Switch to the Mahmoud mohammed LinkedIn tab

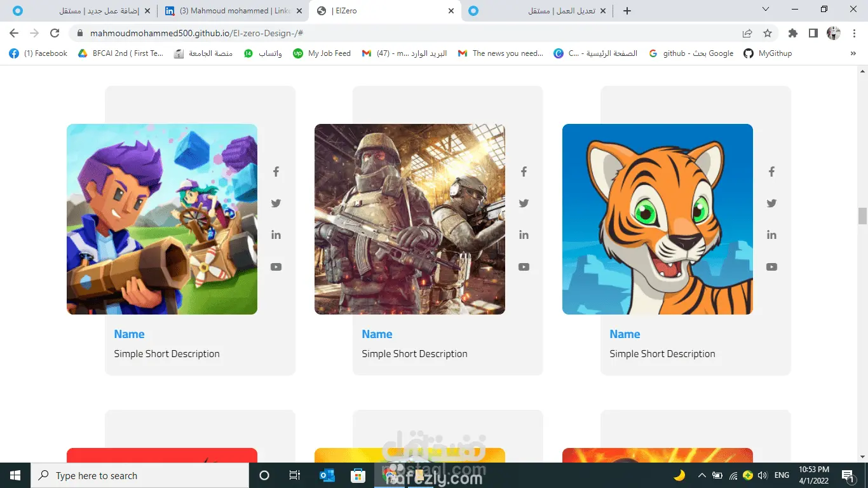point(233,11)
